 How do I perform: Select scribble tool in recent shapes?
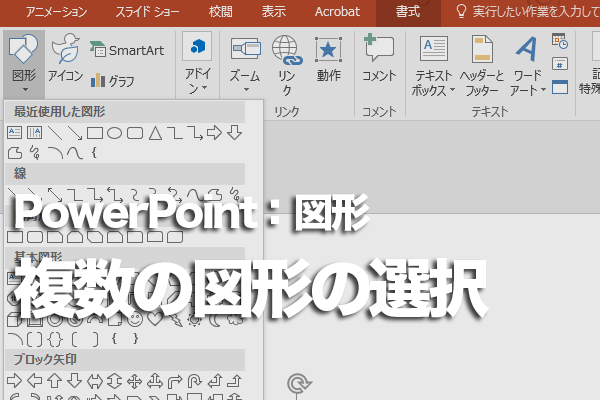(x=35, y=153)
